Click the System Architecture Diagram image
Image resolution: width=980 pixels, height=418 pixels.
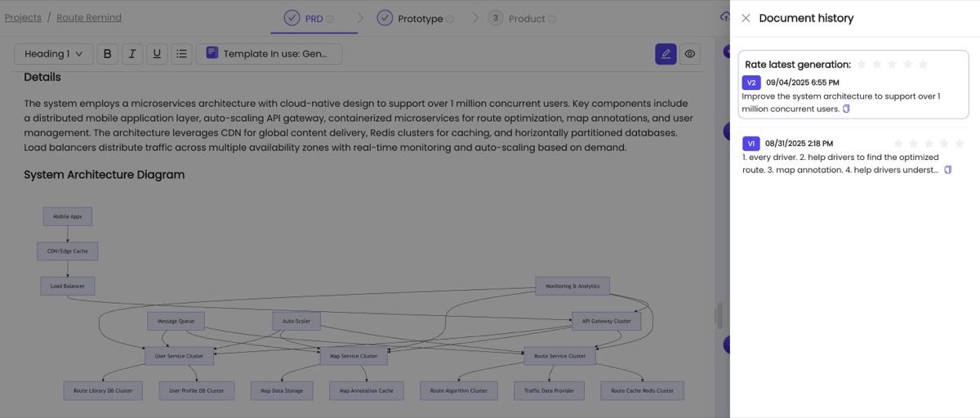pyautogui.click(x=351, y=302)
